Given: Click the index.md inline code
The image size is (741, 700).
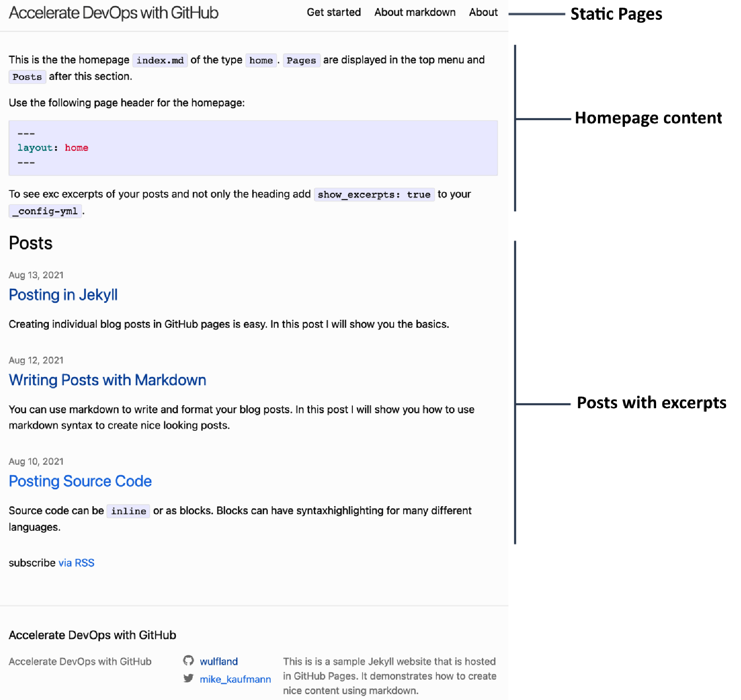Looking at the screenshot, I should coord(160,60).
